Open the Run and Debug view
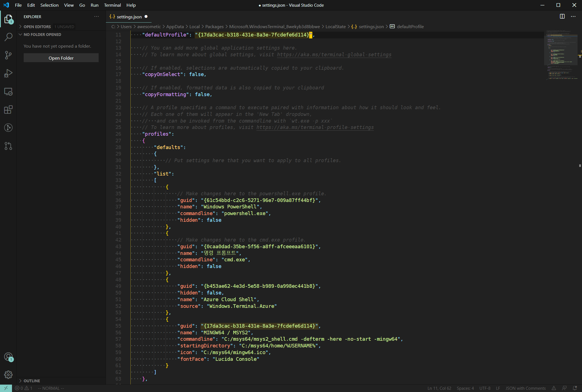 [8, 73]
